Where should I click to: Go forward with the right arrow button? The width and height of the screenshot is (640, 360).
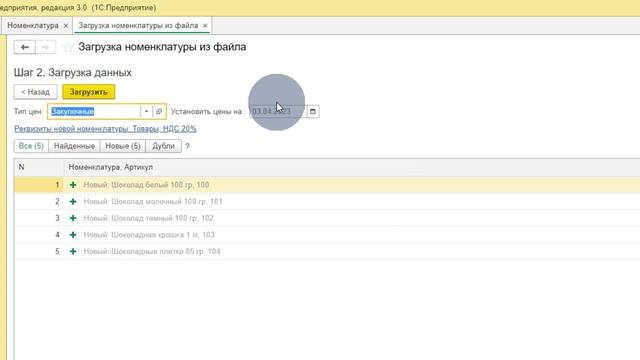pos(45,47)
